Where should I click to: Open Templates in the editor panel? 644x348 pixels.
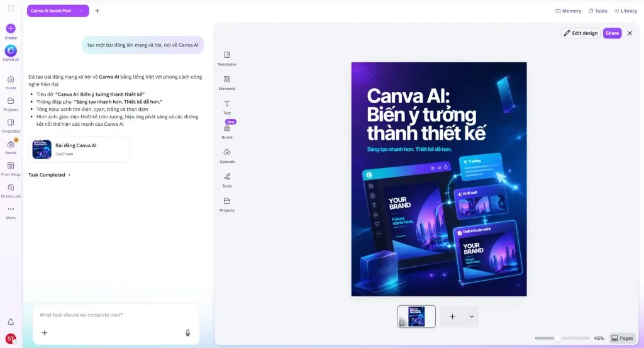tap(227, 59)
